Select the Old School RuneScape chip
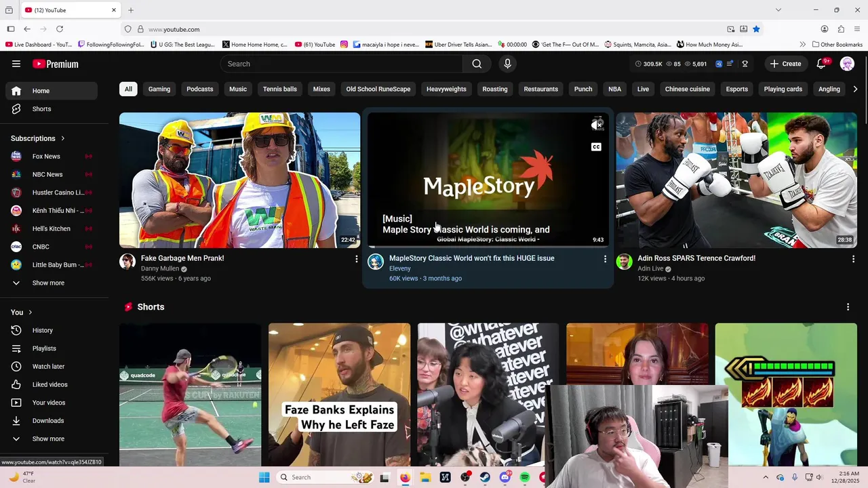 pos(378,89)
